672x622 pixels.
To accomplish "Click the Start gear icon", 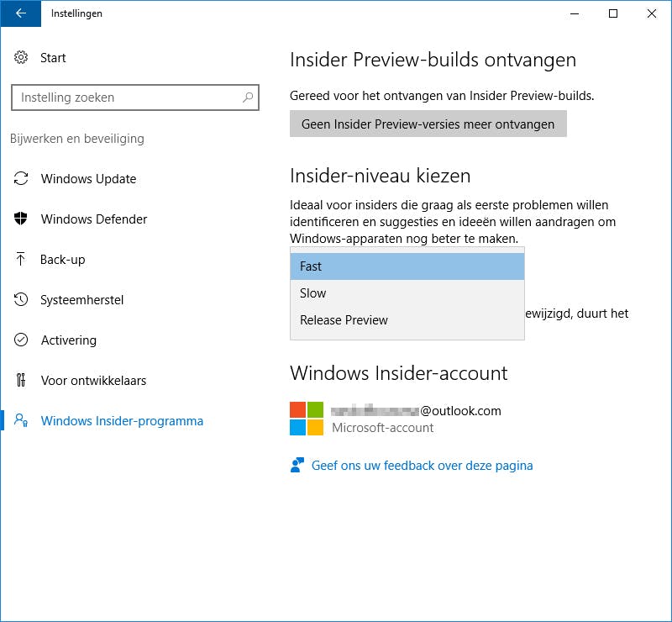I will (x=20, y=57).
